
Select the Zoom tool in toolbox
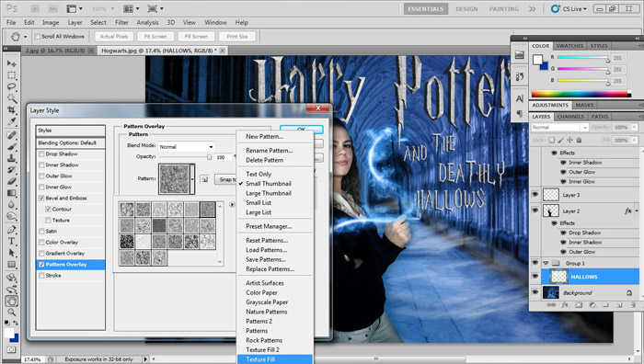pyautogui.click(x=11, y=313)
